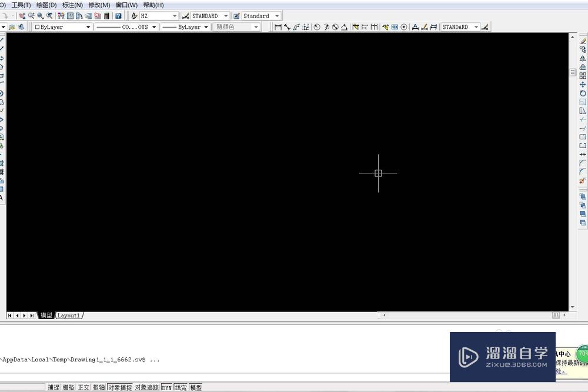
Task: Click the Baseline dimension tool
Action: [365, 27]
